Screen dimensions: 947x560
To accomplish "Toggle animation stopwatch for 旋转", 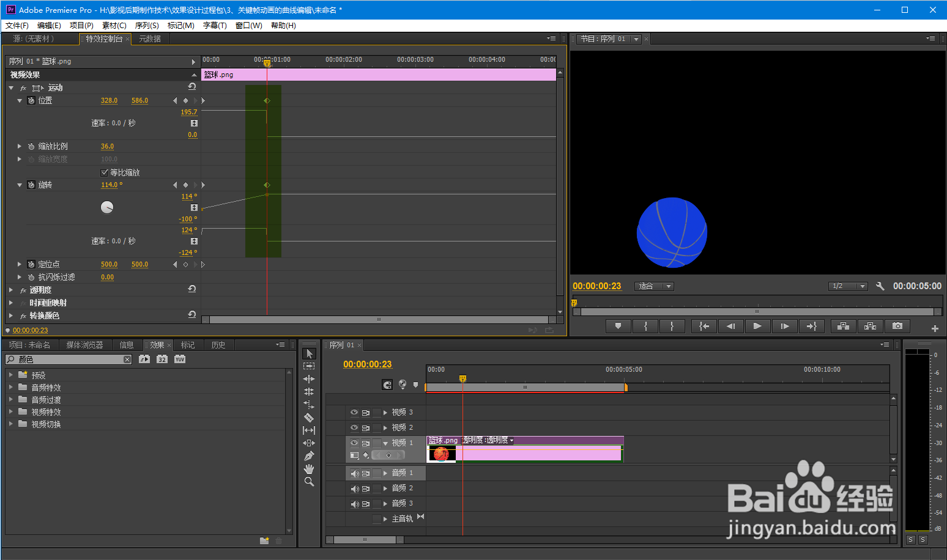I will click(31, 185).
